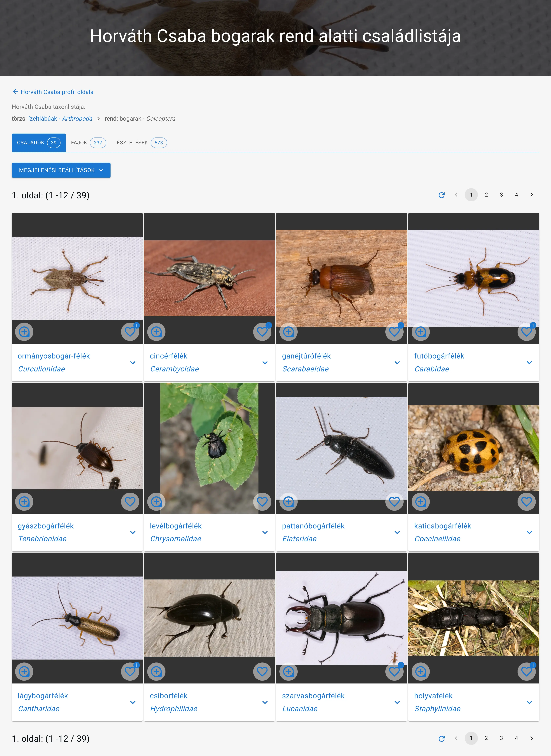551x756 pixels.
Task: Go to page 3 of the family list
Action: (501, 195)
